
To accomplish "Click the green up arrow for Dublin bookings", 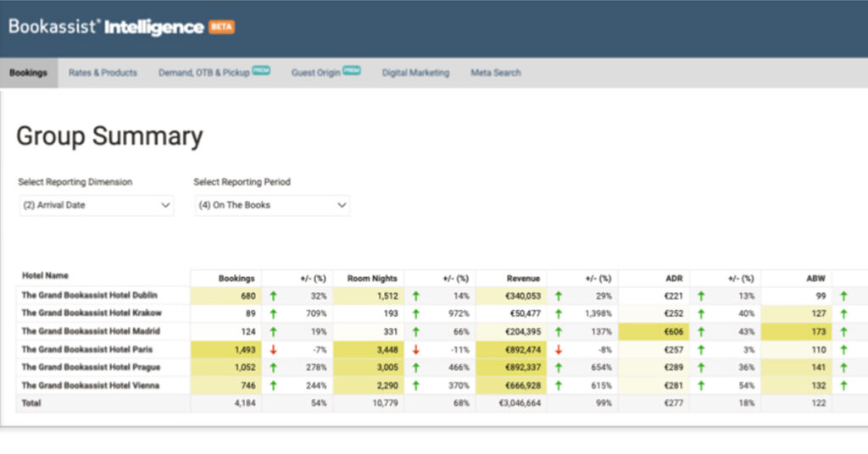I will (273, 296).
